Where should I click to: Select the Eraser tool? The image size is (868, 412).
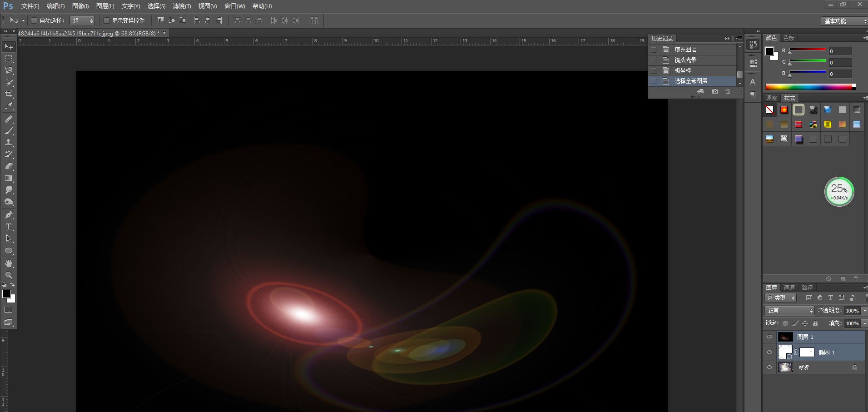point(9,166)
